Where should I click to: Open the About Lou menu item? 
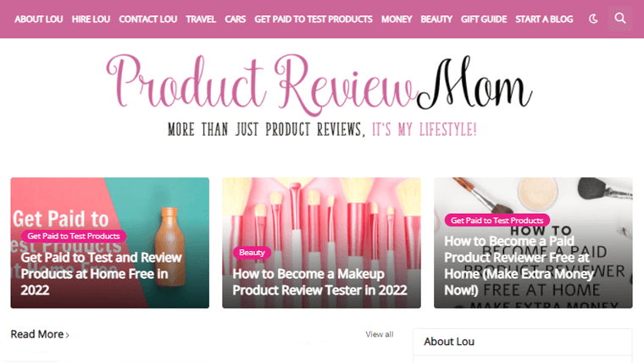[39, 18]
